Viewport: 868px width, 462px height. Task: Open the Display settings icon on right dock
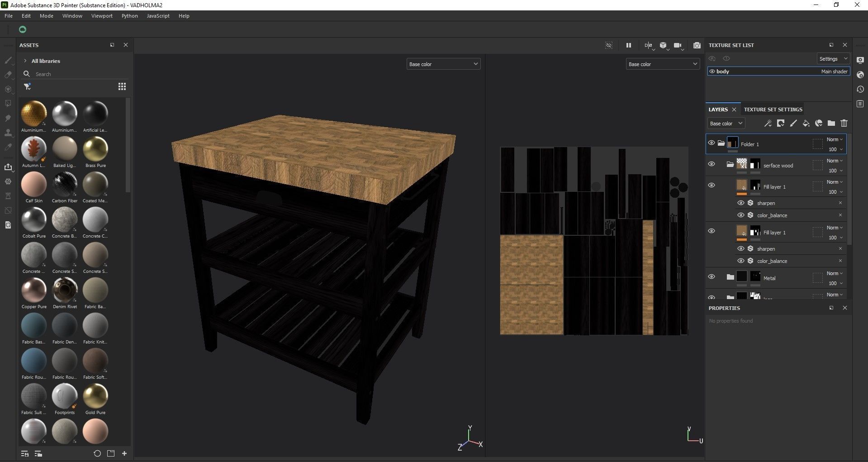(x=860, y=60)
